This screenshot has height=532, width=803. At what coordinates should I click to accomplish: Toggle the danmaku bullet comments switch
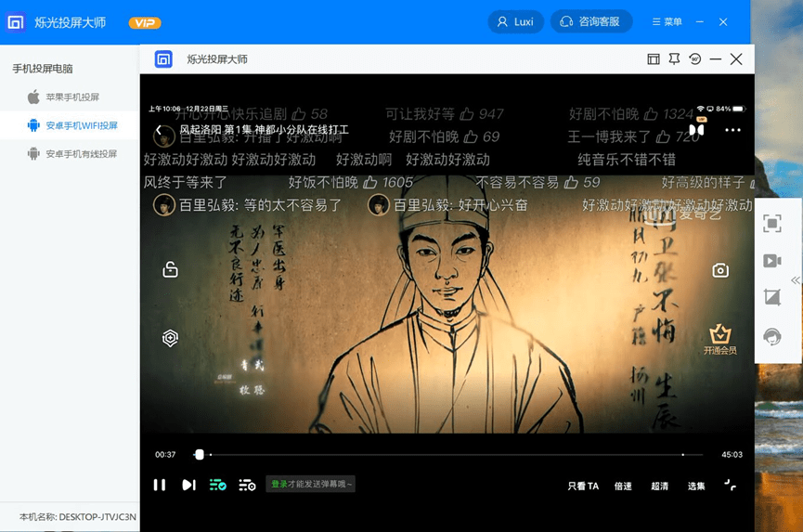click(x=217, y=485)
